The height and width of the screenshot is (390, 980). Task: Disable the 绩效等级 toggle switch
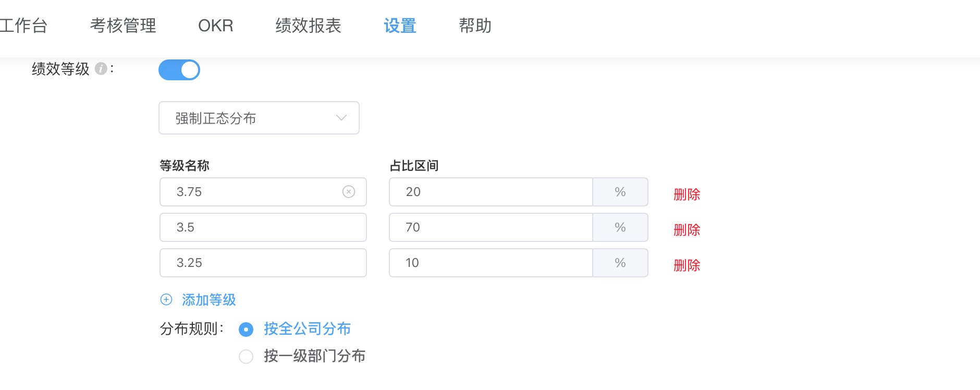click(x=179, y=69)
